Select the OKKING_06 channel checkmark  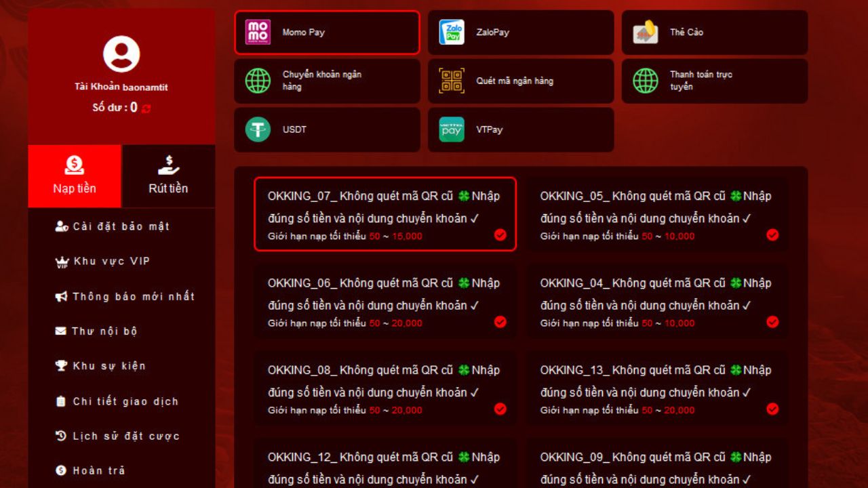tap(500, 322)
